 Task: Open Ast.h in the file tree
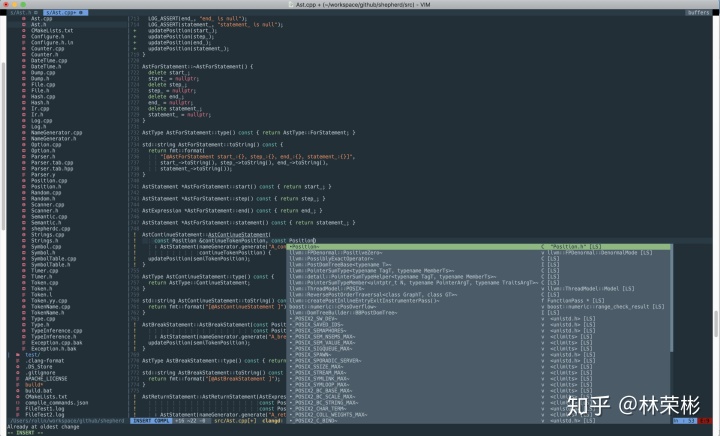pyautogui.click(x=39, y=25)
